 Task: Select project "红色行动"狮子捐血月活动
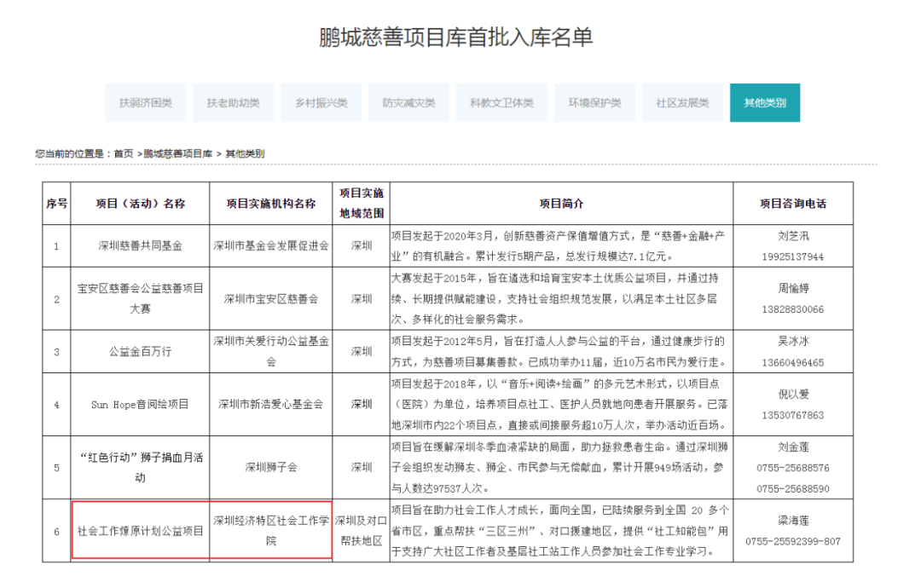141,468
